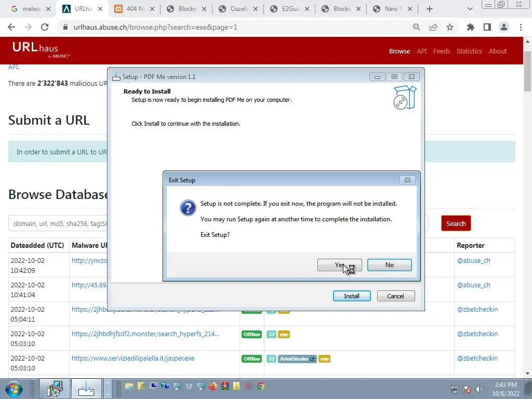Open the Statistics nav link

click(469, 51)
